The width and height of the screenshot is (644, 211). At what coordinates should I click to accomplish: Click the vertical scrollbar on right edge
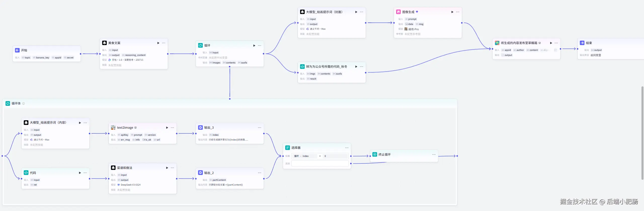pos(642,133)
